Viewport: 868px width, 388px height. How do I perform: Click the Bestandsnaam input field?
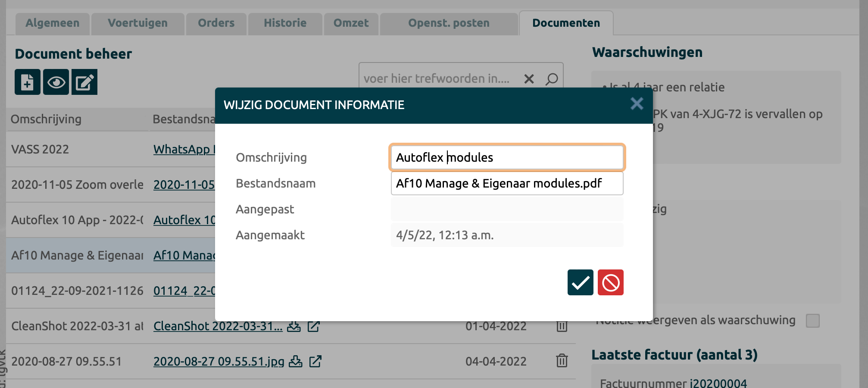click(507, 184)
